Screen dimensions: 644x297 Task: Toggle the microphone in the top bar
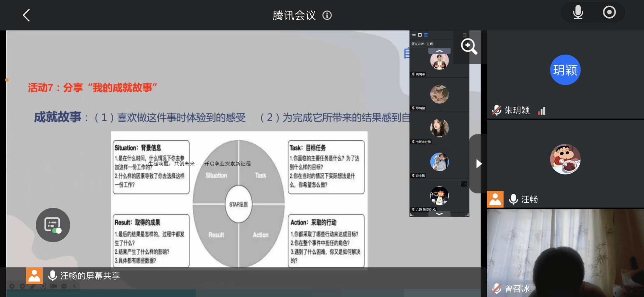(x=578, y=13)
